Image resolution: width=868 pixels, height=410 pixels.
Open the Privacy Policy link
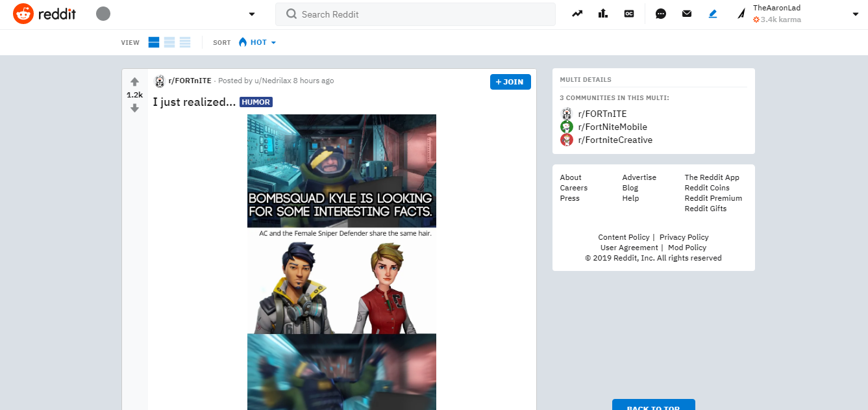pos(684,237)
